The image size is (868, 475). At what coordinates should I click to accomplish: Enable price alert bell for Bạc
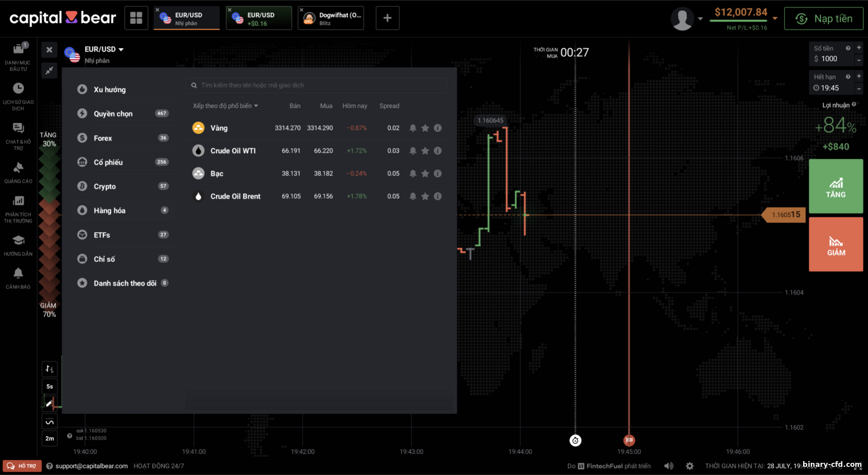coord(413,173)
